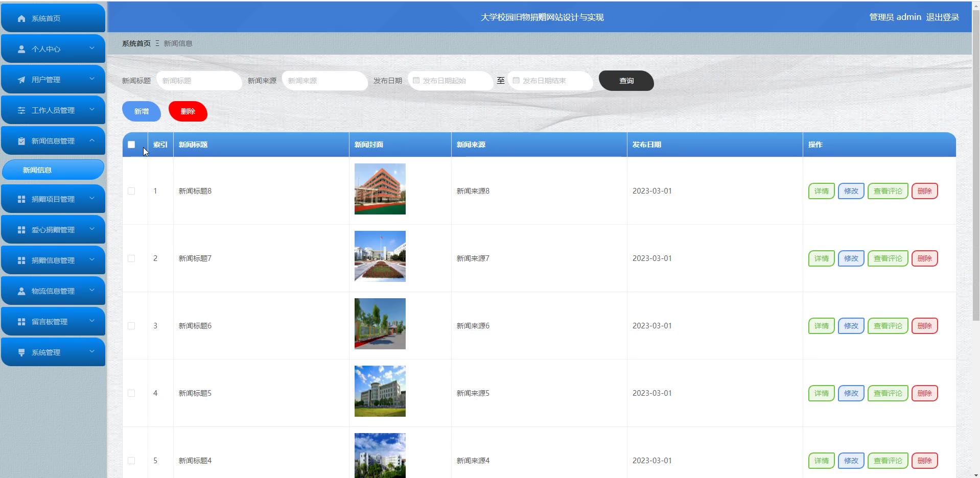
Task: Delete row 新闻标题5 via 删除
Action: pyautogui.click(x=925, y=393)
